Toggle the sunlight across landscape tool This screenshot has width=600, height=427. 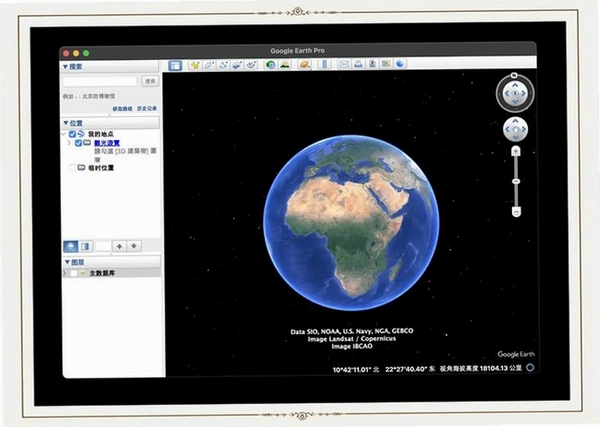pyautogui.click(x=285, y=65)
